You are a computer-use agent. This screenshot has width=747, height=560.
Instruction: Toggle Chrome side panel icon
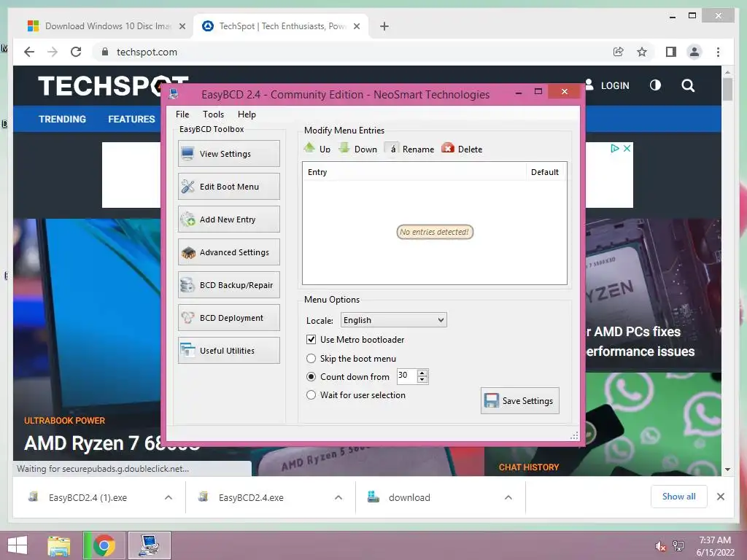(x=671, y=52)
